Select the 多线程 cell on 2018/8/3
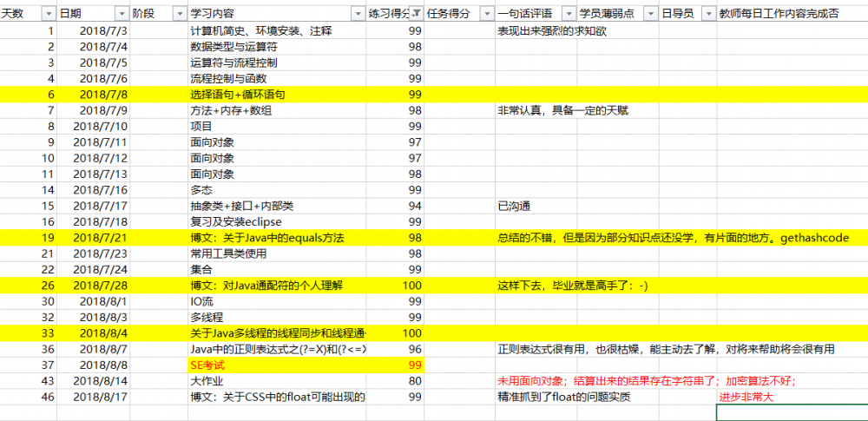The width and height of the screenshot is (868, 421). pyautogui.click(x=277, y=318)
